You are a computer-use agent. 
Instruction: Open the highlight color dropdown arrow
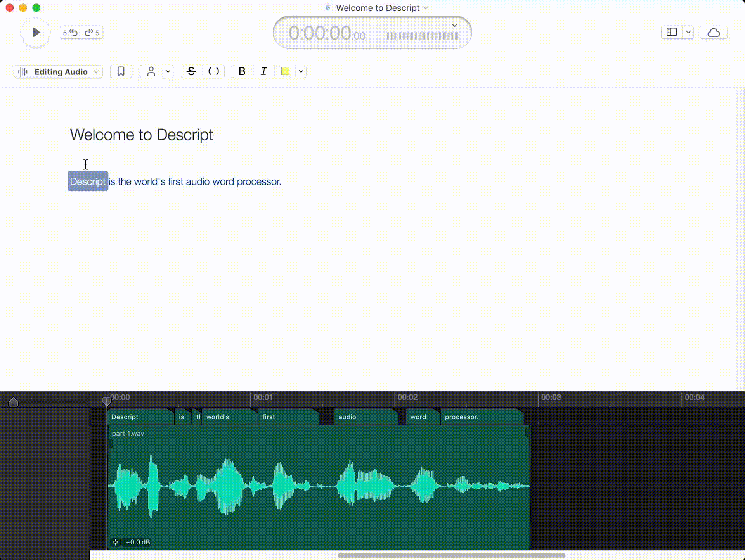tap(301, 71)
